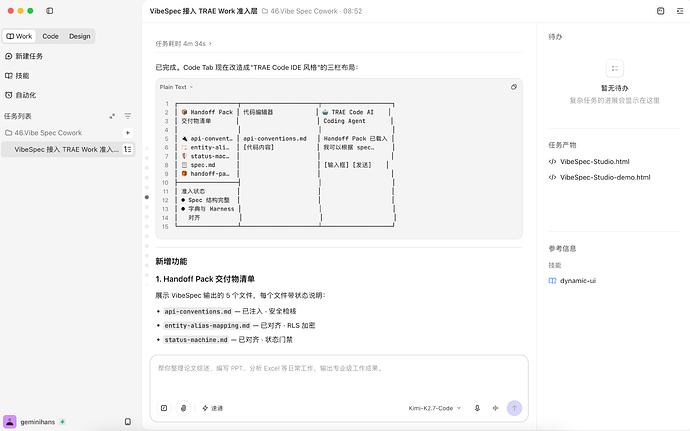
Task: Switch to the Work tab
Action: [x=19, y=36]
